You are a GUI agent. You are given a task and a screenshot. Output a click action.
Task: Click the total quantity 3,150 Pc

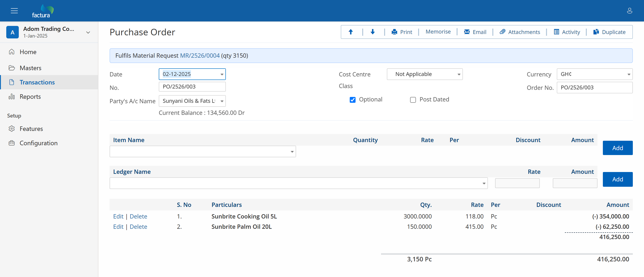pyautogui.click(x=419, y=259)
